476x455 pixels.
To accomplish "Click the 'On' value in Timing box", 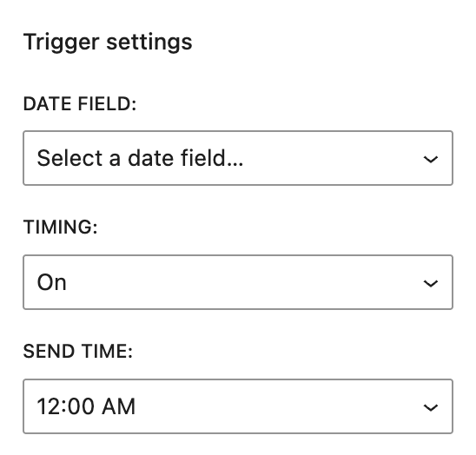I will [x=51, y=282].
